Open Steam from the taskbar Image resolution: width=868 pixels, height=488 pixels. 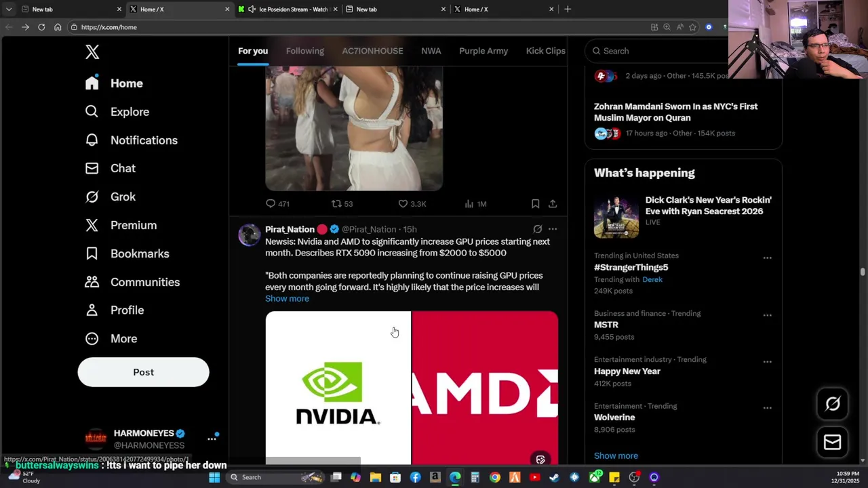(554, 477)
